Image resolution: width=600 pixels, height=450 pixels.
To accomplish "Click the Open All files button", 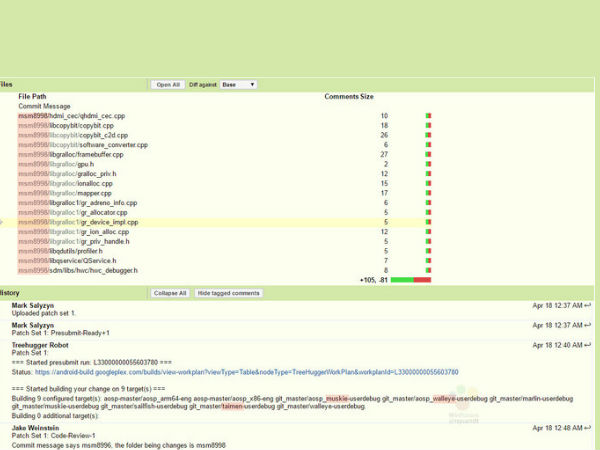I will click(x=168, y=85).
